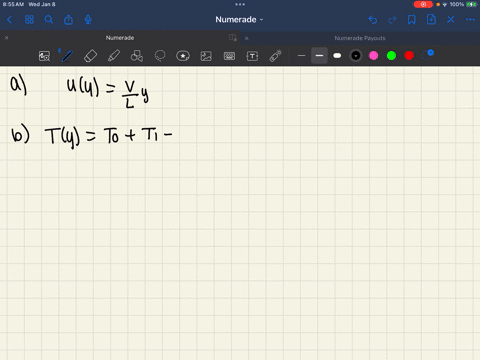Open the custom color picker circle

pyautogui.click(x=427, y=55)
